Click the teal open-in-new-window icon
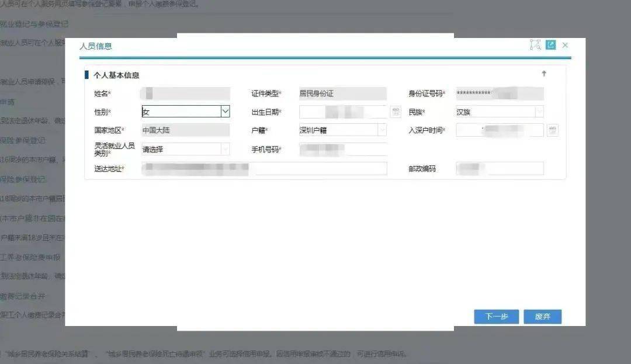 click(550, 44)
